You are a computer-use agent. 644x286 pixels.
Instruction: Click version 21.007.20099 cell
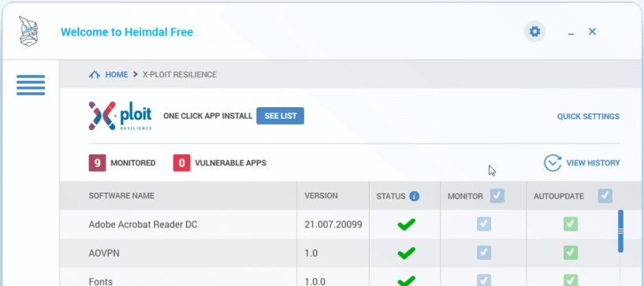click(333, 225)
